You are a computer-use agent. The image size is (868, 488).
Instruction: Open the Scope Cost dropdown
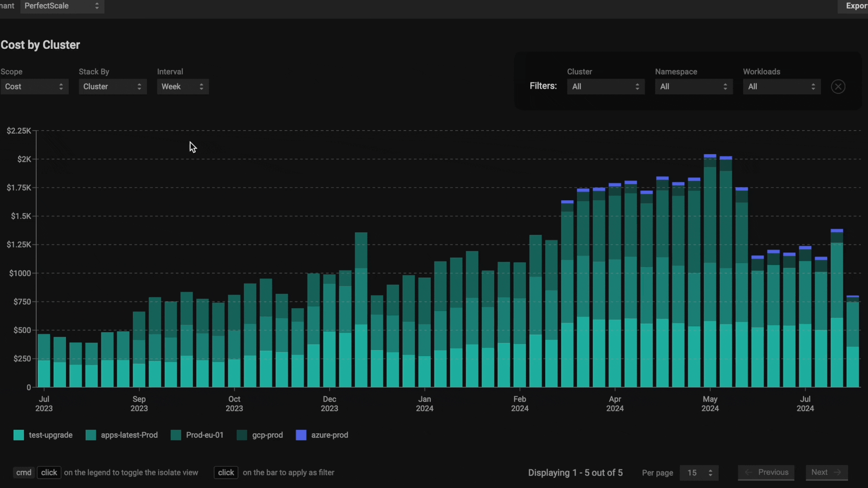(34, 87)
